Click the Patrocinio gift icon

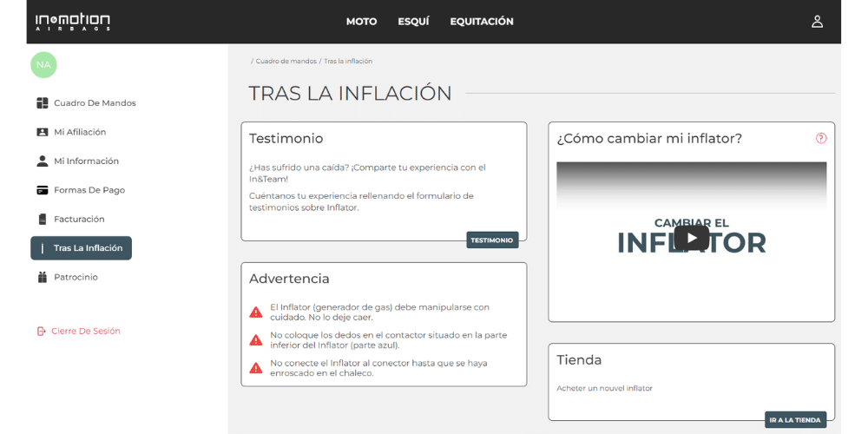pos(43,278)
